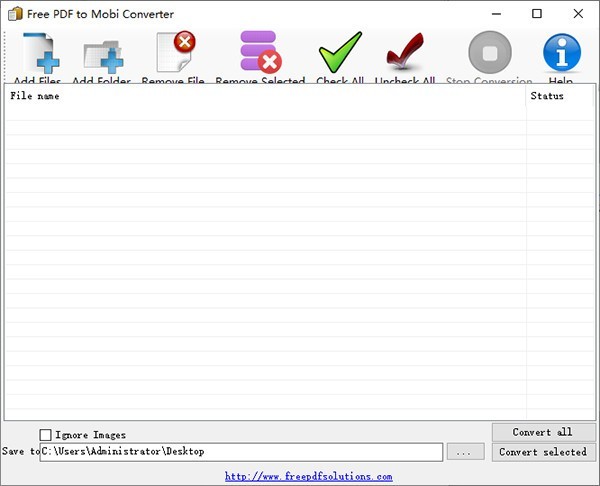Open Help via the blue info icon
600x486 pixels.
(x=561, y=52)
